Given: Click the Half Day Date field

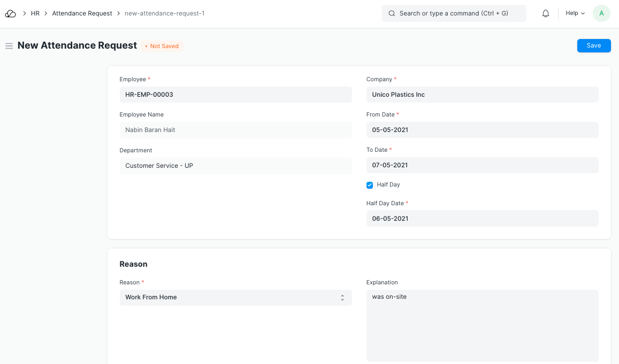Looking at the screenshot, I should click(x=482, y=219).
